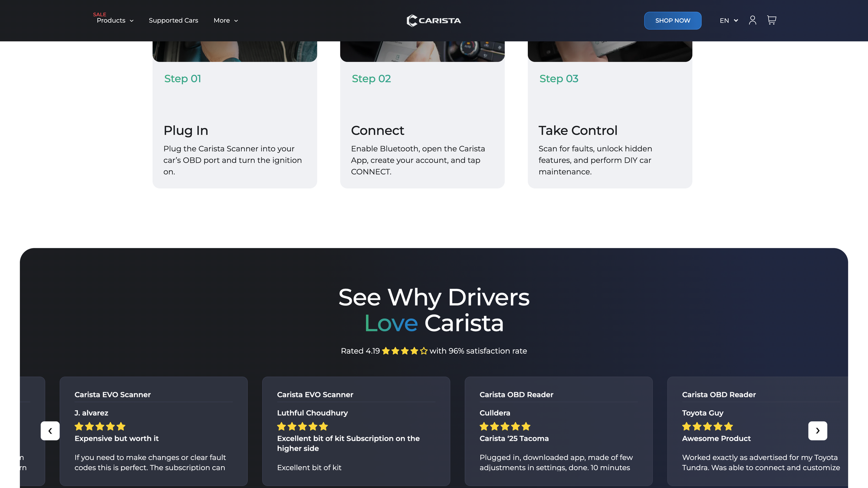Click the "Connect" heading
This screenshot has width=868, height=488.
coord(378,131)
